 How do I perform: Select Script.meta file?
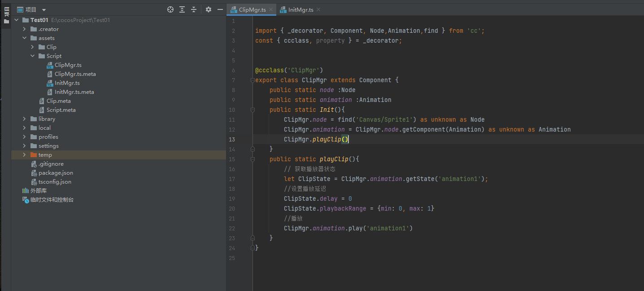(61, 110)
